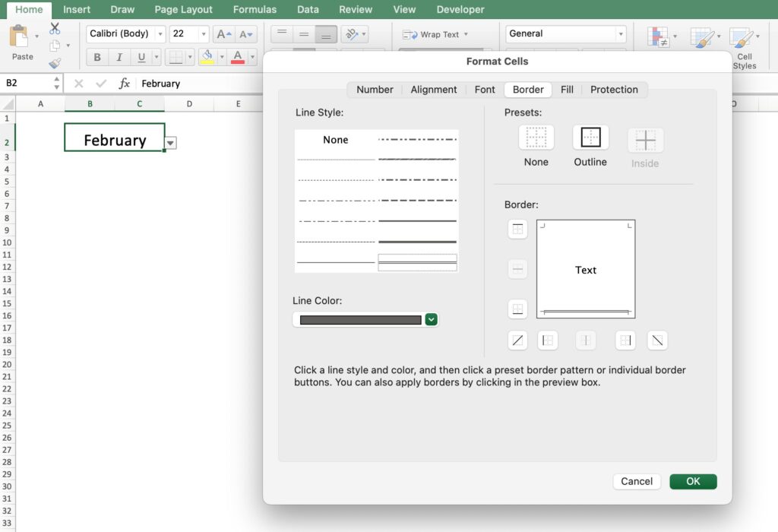Open the Insert ribbon tab
Screen dimensions: 778x532
pos(77,9)
